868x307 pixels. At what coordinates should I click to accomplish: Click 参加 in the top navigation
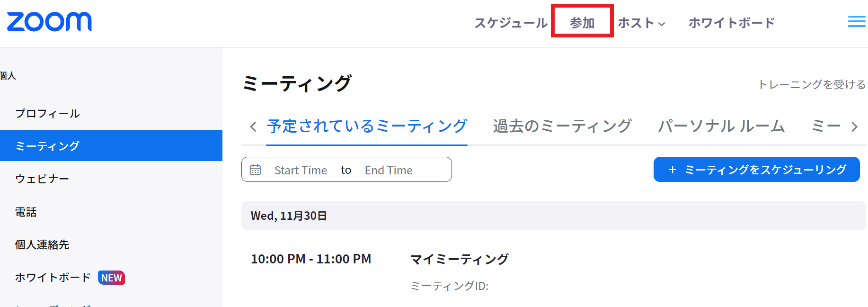(582, 23)
